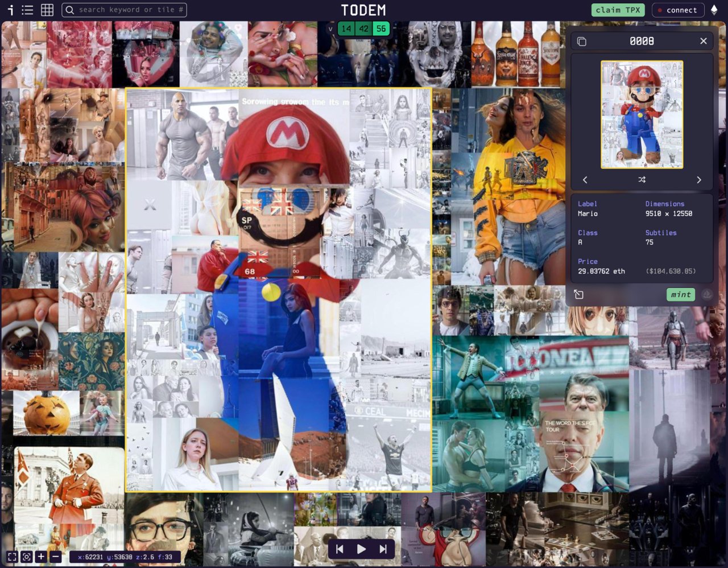
Task: Copy tile 0008 using the copy icon
Action: coord(581,41)
